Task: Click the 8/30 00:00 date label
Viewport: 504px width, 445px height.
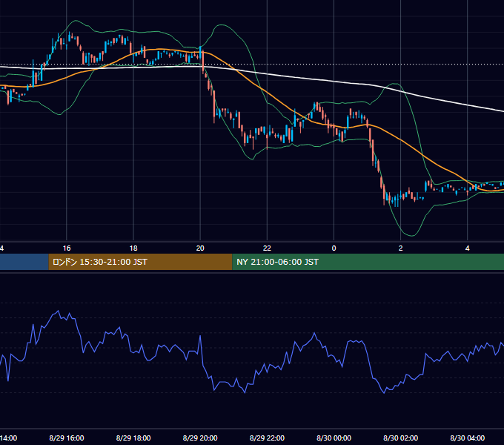Action: [334, 438]
